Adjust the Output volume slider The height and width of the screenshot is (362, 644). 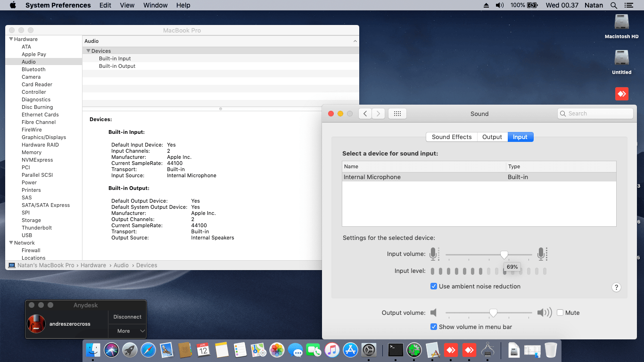click(493, 313)
